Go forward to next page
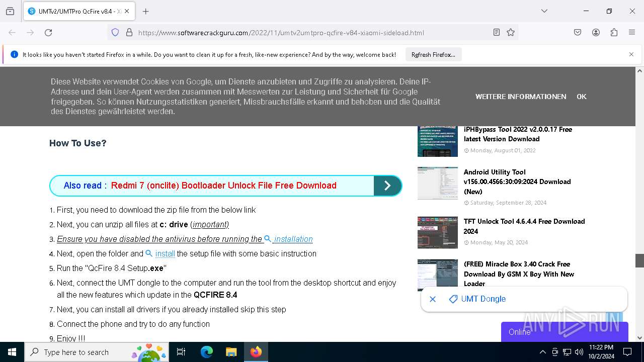 30,32
